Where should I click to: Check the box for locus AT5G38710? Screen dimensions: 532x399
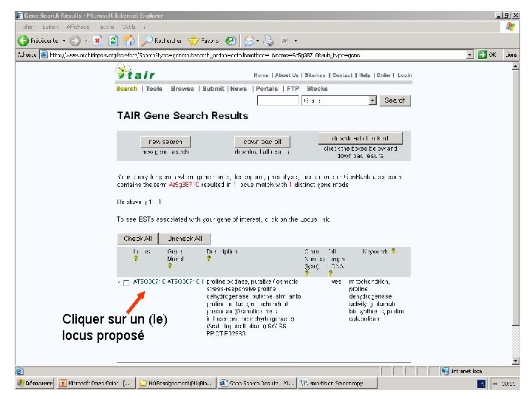126,283
